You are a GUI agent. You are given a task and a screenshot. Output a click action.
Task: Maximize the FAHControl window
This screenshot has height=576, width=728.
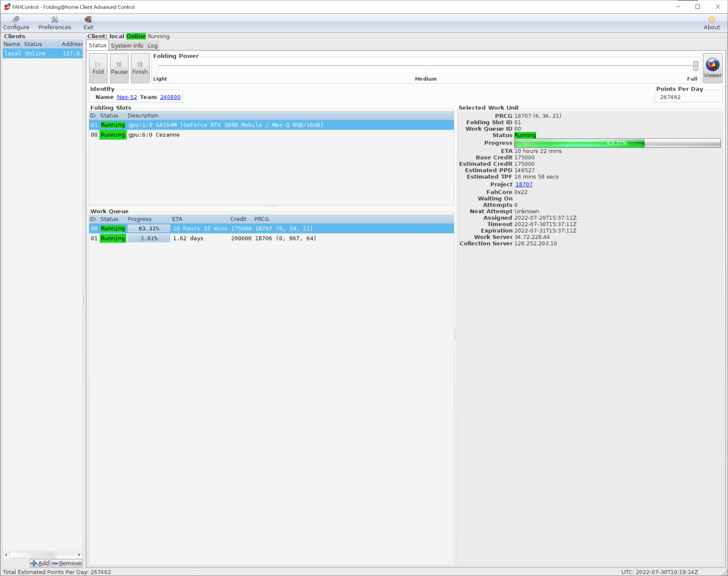[697, 7]
